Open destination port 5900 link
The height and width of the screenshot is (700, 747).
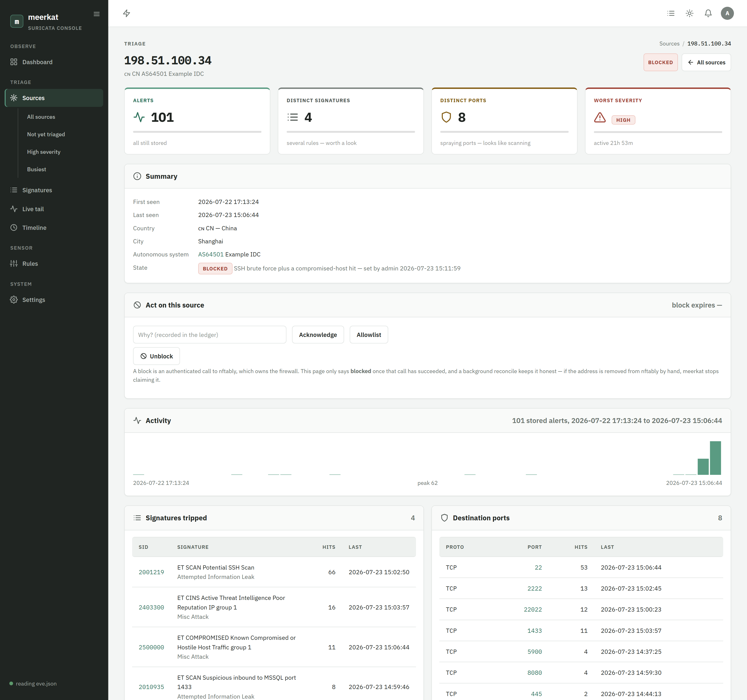click(x=534, y=651)
